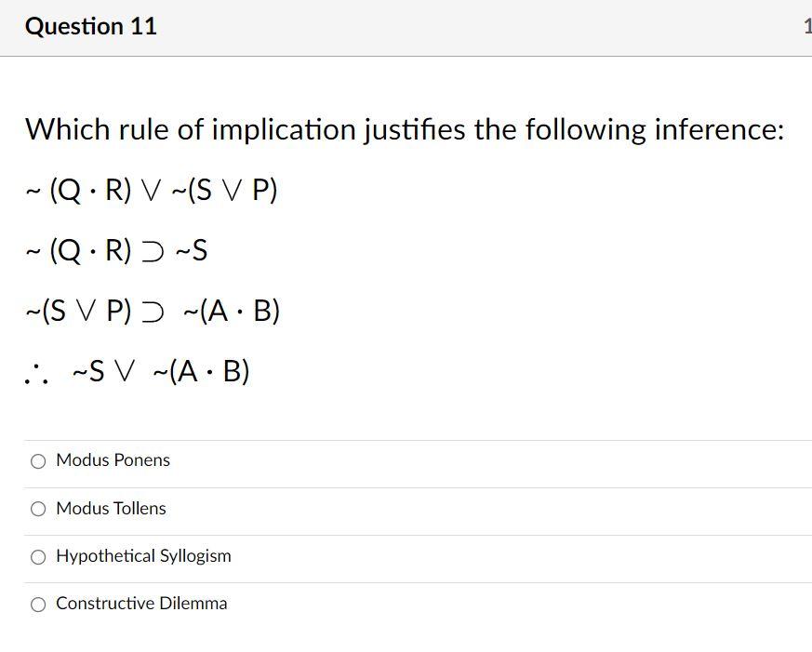
Task: Click the conclusion line with therefore symbol
Action: (136, 369)
